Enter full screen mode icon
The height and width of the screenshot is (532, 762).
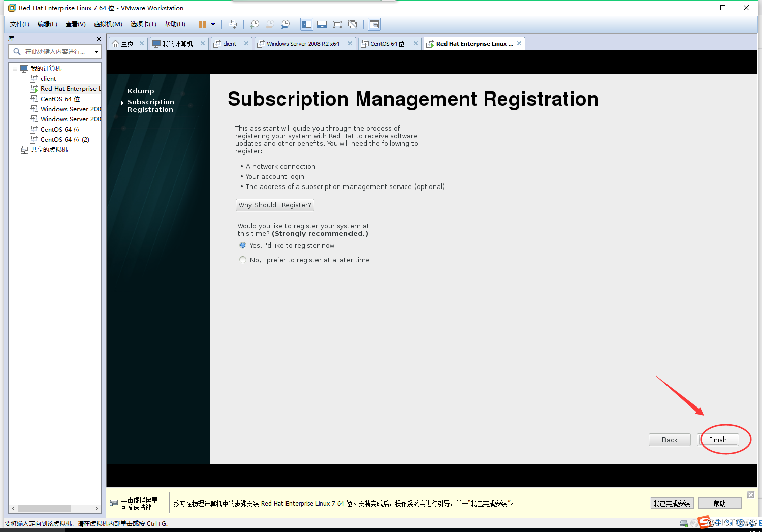337,24
